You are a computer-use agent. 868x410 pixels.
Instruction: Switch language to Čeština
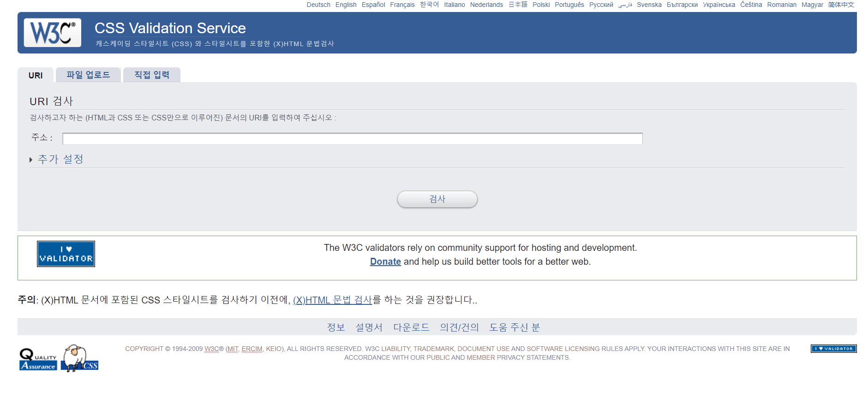[x=751, y=5]
